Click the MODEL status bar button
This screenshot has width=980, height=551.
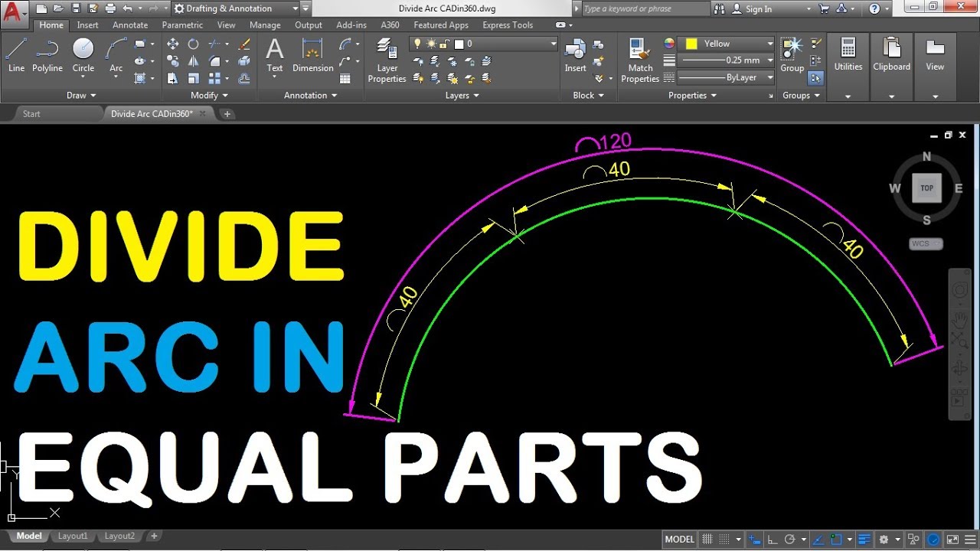click(679, 539)
